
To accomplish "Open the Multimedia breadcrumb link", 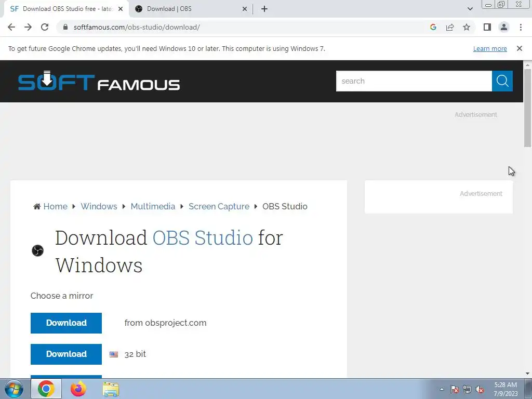I will (x=153, y=206).
